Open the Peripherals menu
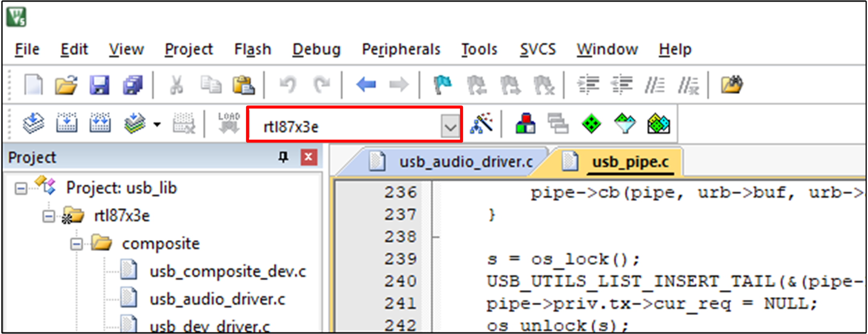 click(x=401, y=49)
